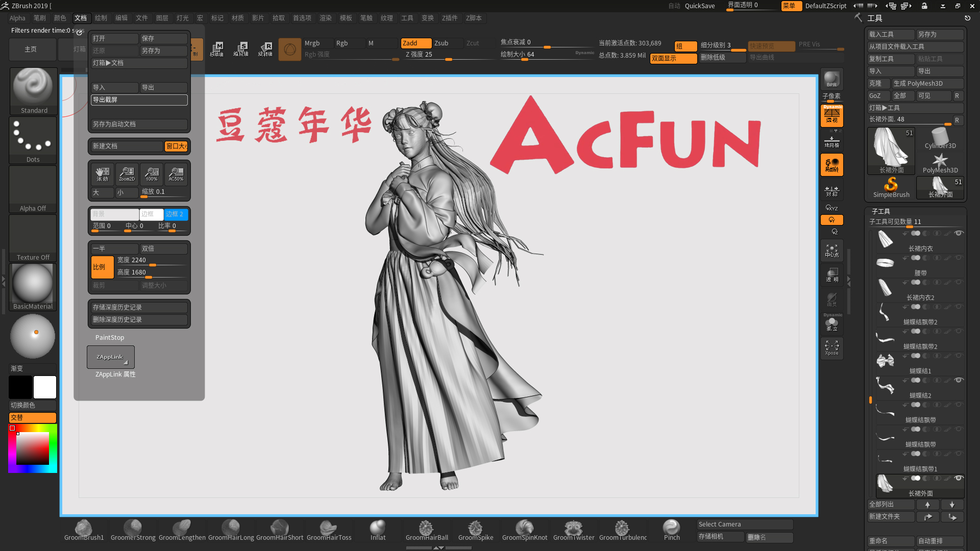Viewport: 980px width, 551px height.
Task: Open the Z插件 (ZPlugin) menu
Action: point(450,18)
